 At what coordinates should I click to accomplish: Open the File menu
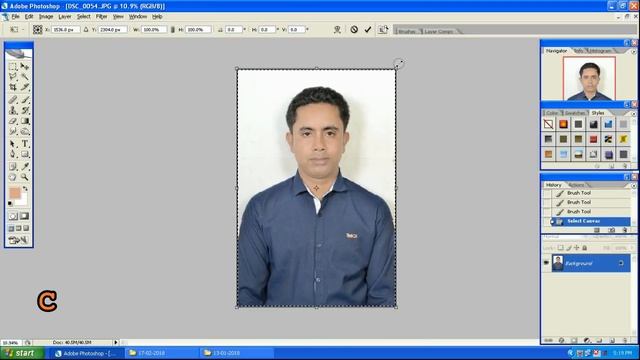(16, 17)
